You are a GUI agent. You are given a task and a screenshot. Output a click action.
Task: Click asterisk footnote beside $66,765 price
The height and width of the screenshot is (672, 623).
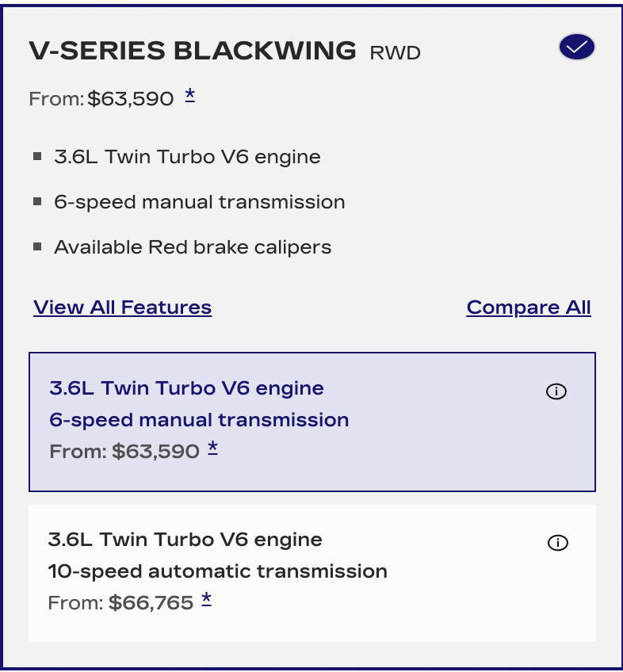coord(206,600)
